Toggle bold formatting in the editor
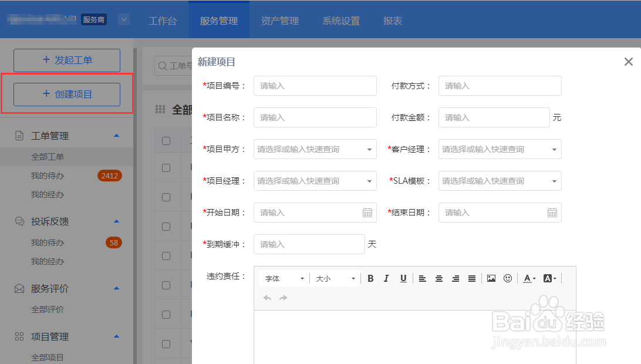Screen dimensions: 641x364 click(370, 278)
